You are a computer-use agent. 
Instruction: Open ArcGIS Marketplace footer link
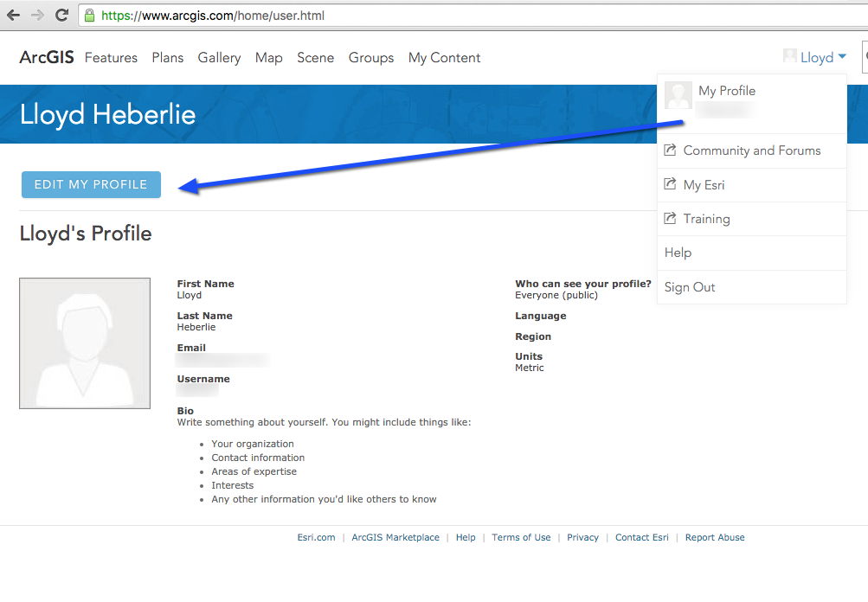click(x=395, y=537)
